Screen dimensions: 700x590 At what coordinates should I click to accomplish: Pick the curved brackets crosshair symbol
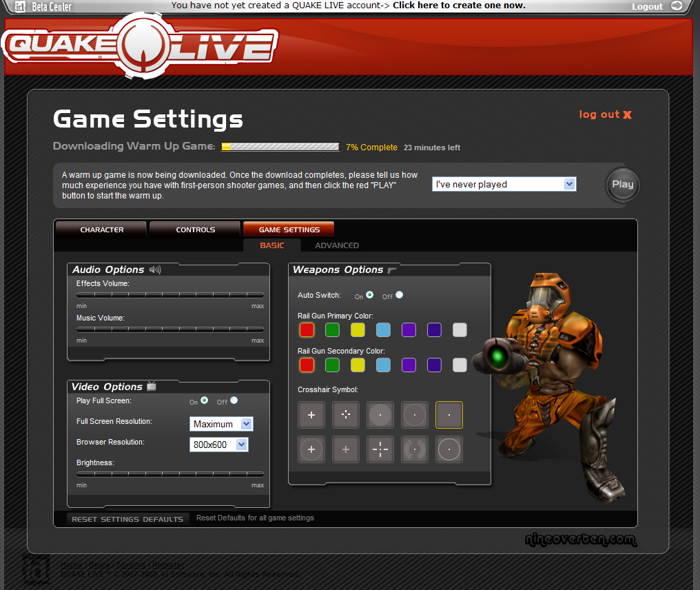pyautogui.click(x=415, y=449)
